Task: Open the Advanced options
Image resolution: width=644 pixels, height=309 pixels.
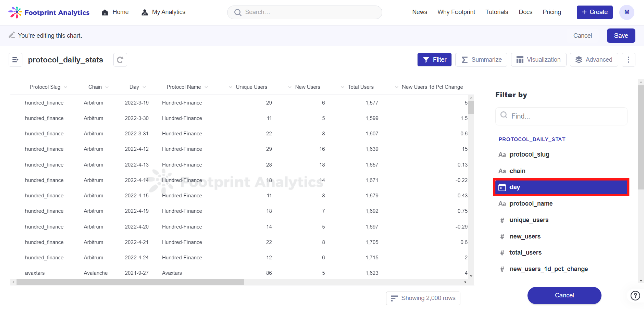Action: 594,60
